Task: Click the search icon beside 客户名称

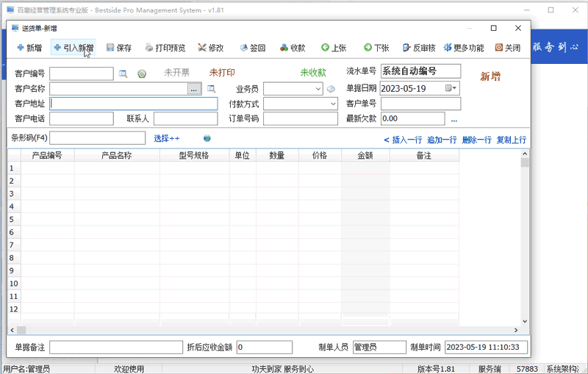Action: point(212,89)
